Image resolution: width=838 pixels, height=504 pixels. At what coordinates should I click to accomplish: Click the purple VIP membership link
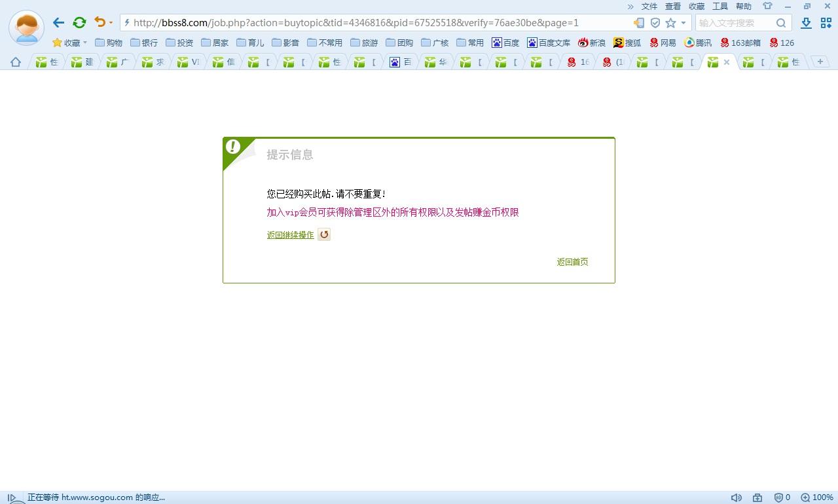[x=393, y=212]
